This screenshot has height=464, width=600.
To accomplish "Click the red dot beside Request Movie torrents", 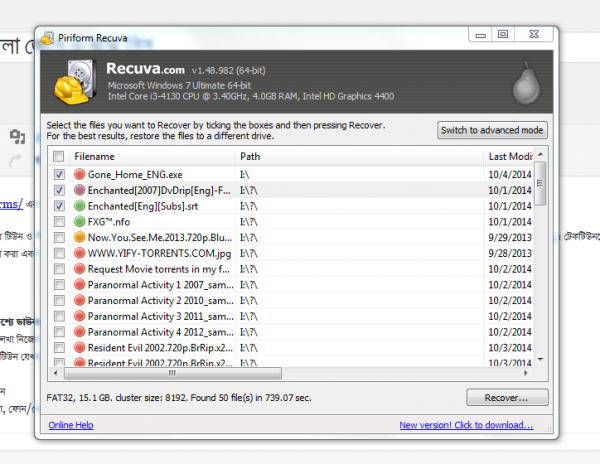I will pyautogui.click(x=79, y=269).
